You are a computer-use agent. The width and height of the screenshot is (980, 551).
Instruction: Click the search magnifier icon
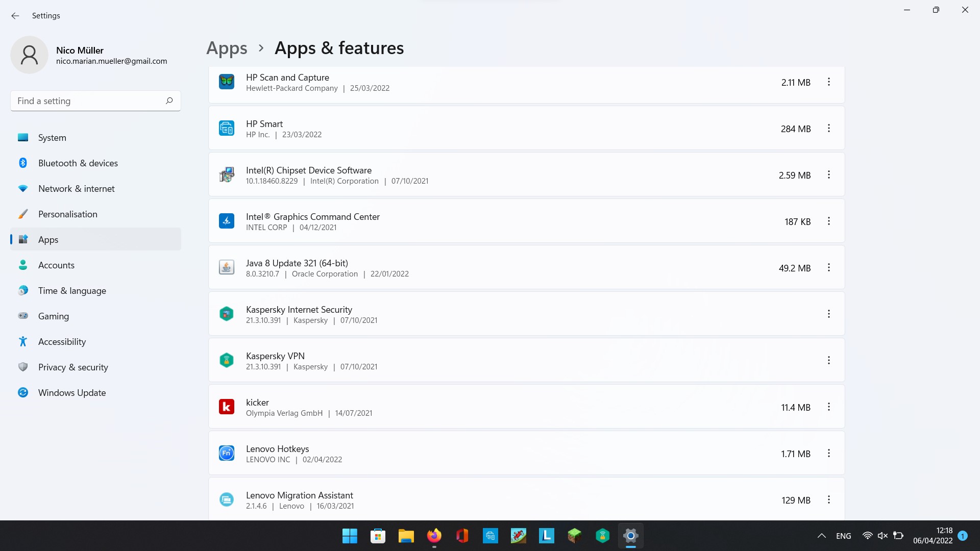coord(169,101)
